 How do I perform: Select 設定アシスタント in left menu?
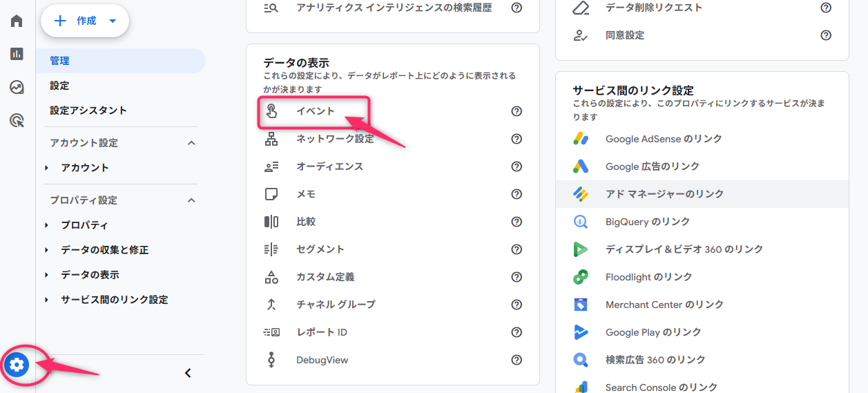88,111
